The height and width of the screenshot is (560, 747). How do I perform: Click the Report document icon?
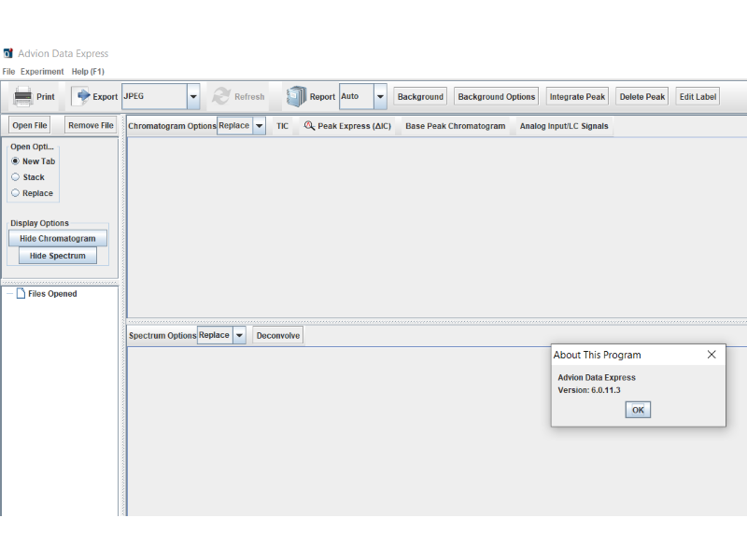tap(297, 96)
